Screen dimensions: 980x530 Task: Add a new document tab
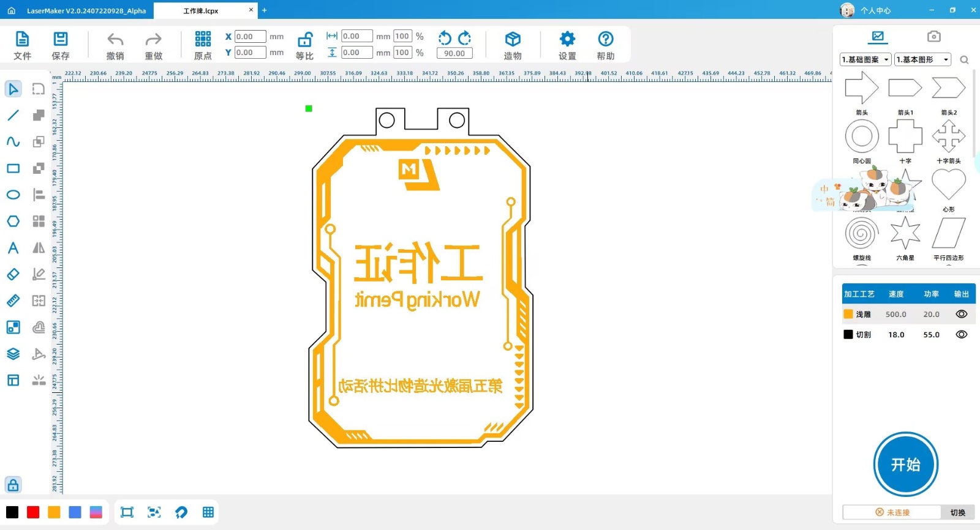pyautogui.click(x=265, y=10)
